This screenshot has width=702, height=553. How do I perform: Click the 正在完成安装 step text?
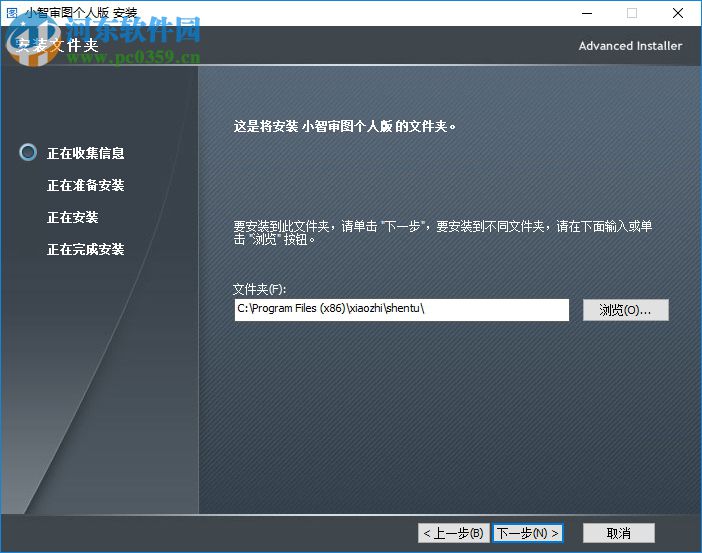86,249
